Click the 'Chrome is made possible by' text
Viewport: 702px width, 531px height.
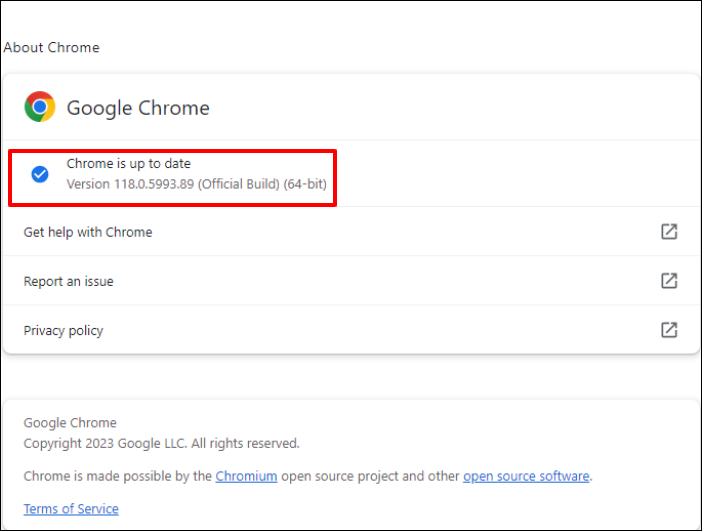point(118,476)
